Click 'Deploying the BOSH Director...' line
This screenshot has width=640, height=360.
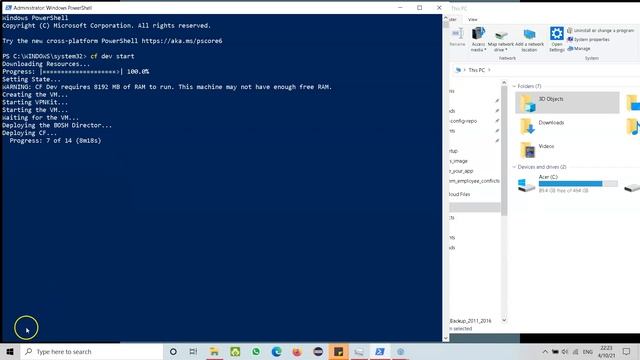57,125
